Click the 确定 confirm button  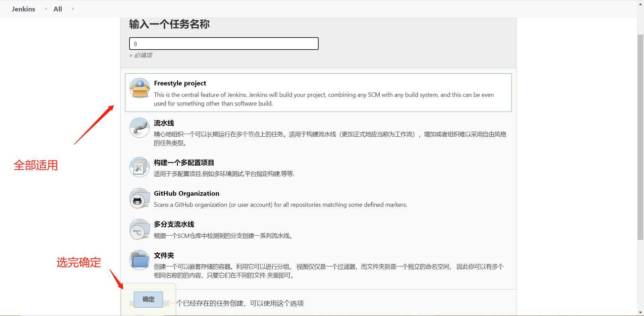[148, 299]
